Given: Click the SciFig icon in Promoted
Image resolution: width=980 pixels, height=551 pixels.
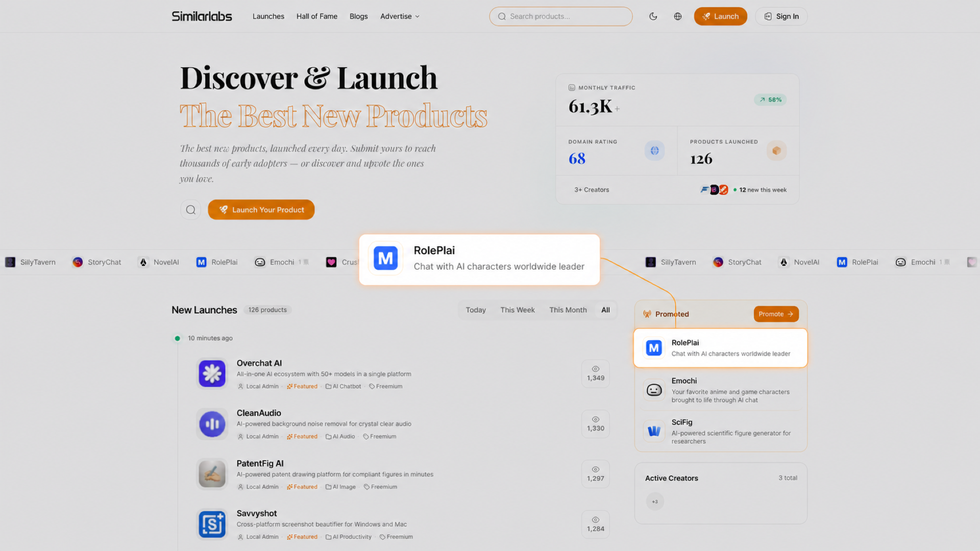Looking at the screenshot, I should pos(654,432).
